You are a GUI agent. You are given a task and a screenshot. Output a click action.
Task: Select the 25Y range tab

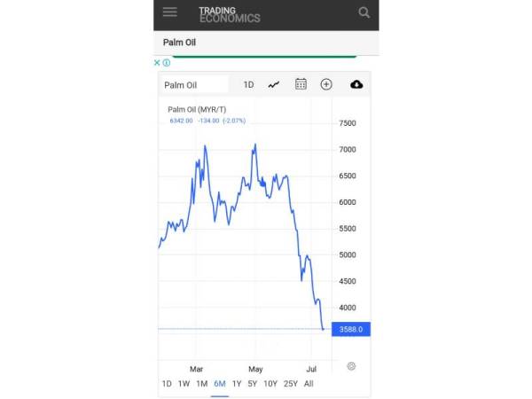(x=291, y=384)
